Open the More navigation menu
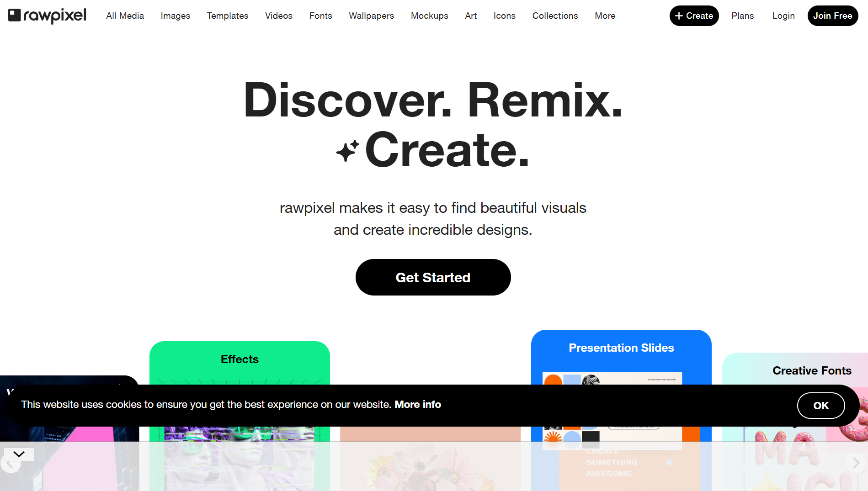The width and height of the screenshot is (868, 491). click(x=605, y=16)
